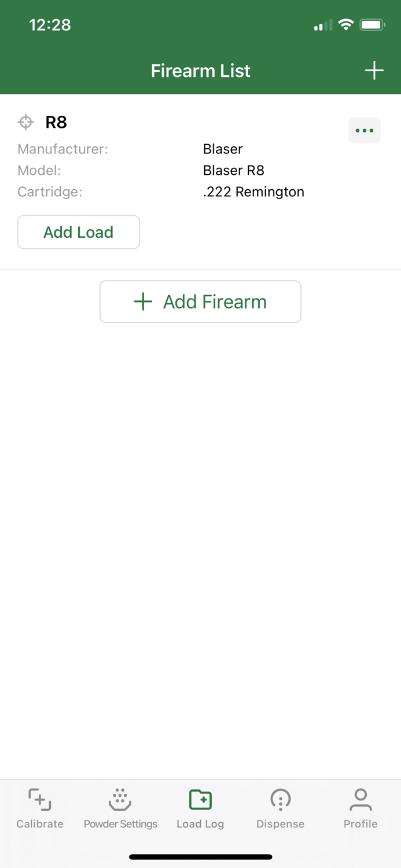
Task: Open Powder Settings
Action: tap(120, 807)
